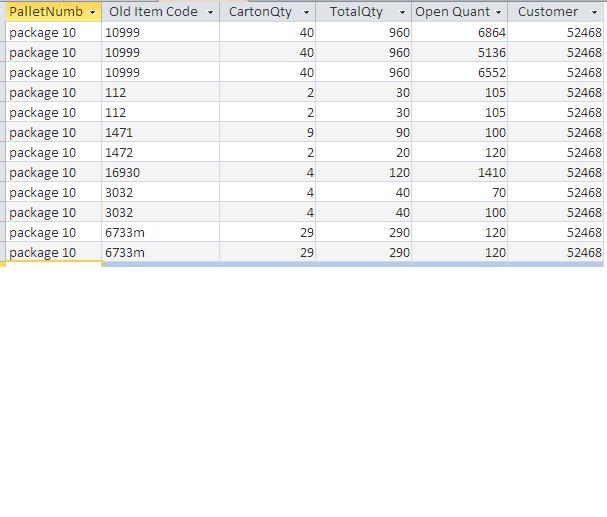
Task: Select the PalletNumb column header
Action: 53,12
